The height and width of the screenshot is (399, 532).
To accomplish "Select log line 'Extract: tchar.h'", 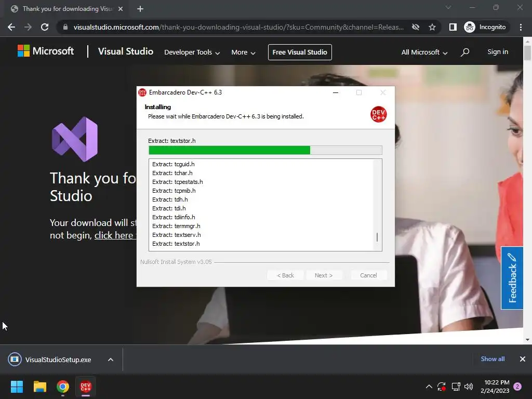I will [x=172, y=173].
